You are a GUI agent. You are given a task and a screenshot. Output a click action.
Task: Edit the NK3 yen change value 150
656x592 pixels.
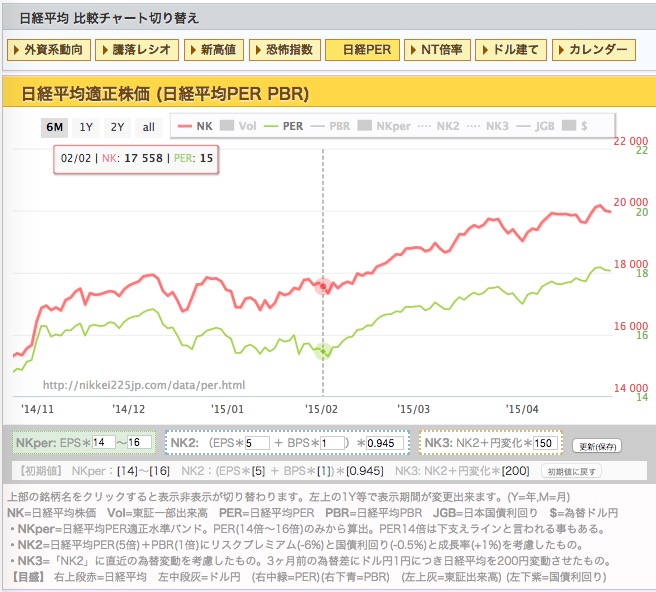coord(545,443)
